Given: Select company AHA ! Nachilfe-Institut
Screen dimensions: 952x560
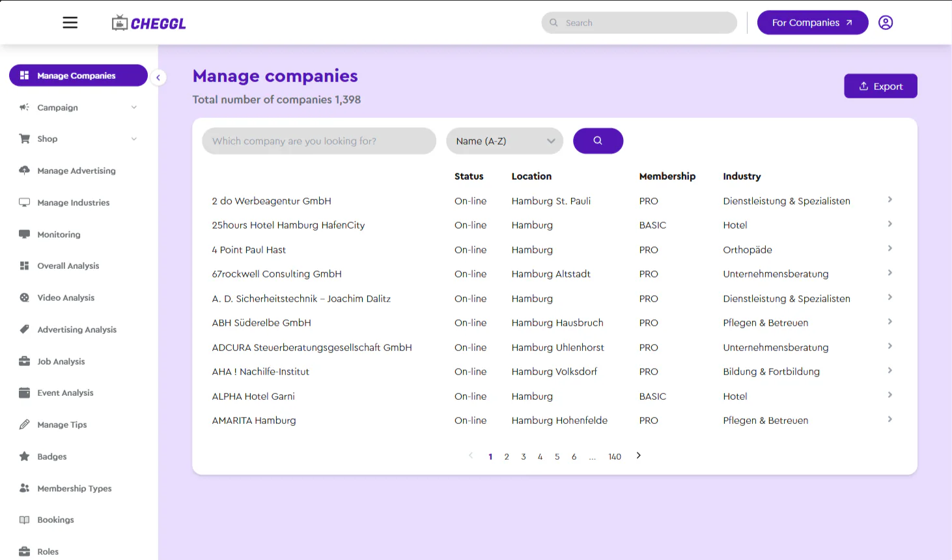Looking at the screenshot, I should [260, 372].
